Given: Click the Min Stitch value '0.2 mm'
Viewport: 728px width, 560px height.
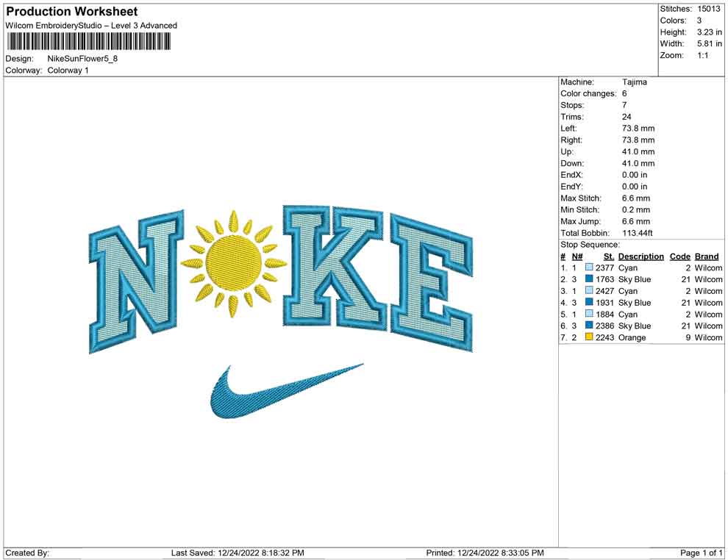Looking at the screenshot, I should click(x=636, y=209).
